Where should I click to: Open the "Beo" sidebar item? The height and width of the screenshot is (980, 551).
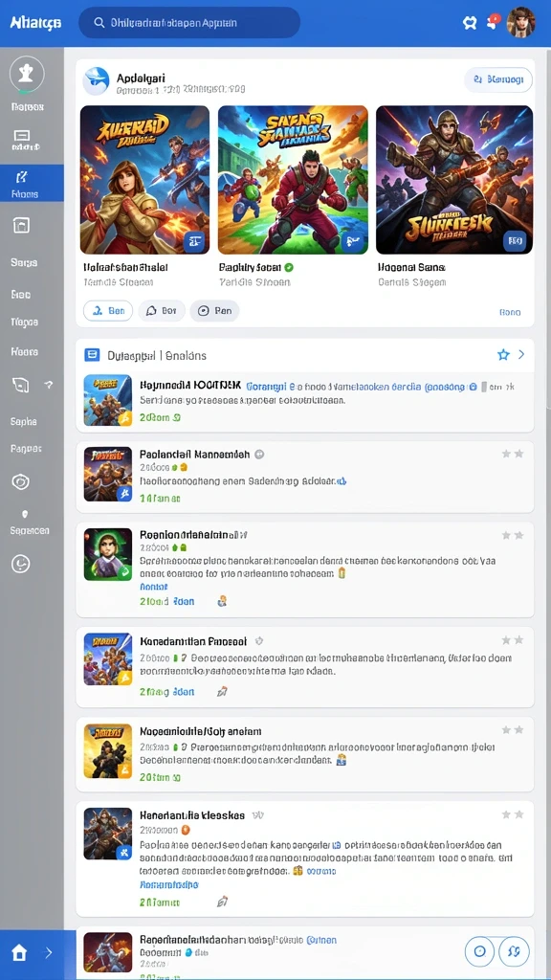click(21, 295)
